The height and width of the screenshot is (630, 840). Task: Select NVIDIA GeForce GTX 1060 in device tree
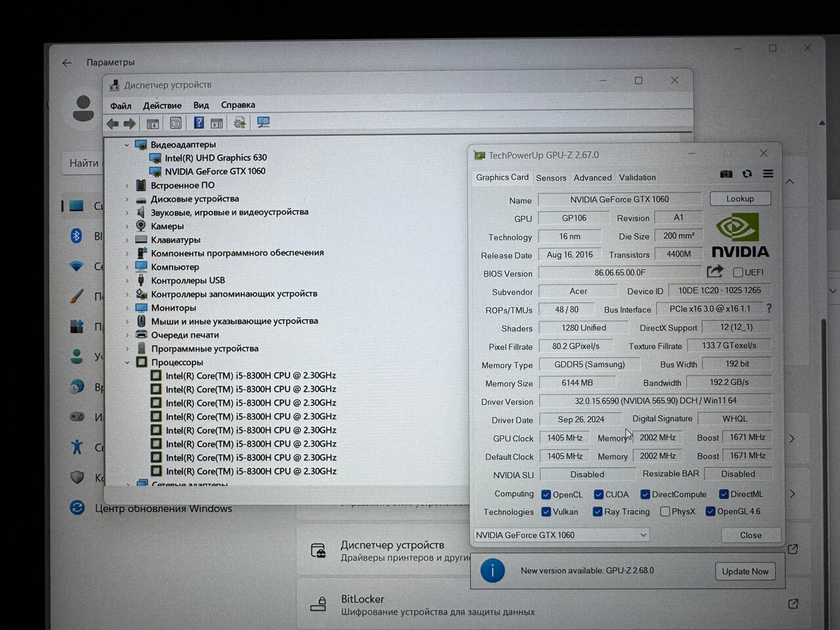click(x=215, y=171)
